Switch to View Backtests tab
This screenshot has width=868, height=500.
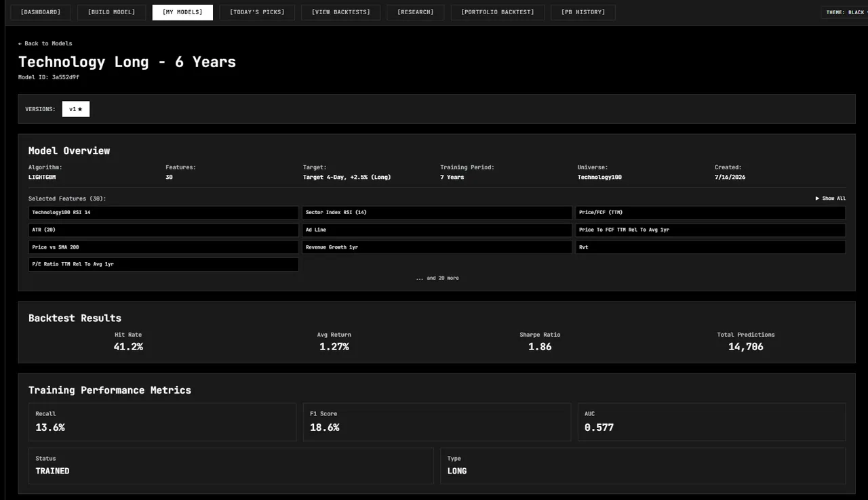(x=341, y=12)
